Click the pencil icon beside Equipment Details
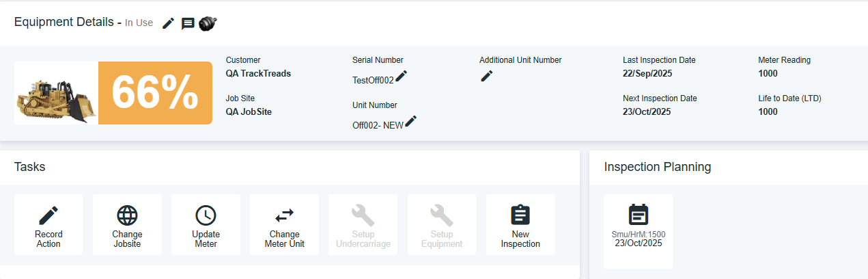The height and width of the screenshot is (279, 868). pos(168,23)
